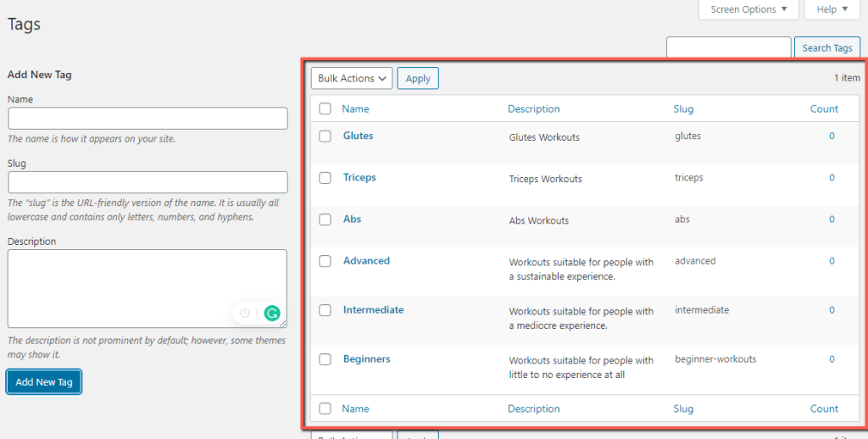Click the 'abs' slug text

682,219
